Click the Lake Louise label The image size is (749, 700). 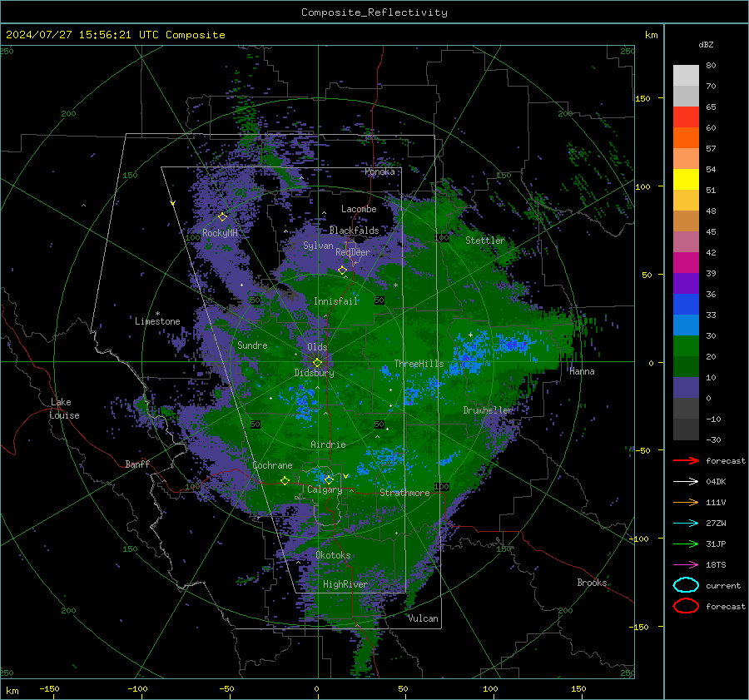(x=65, y=409)
